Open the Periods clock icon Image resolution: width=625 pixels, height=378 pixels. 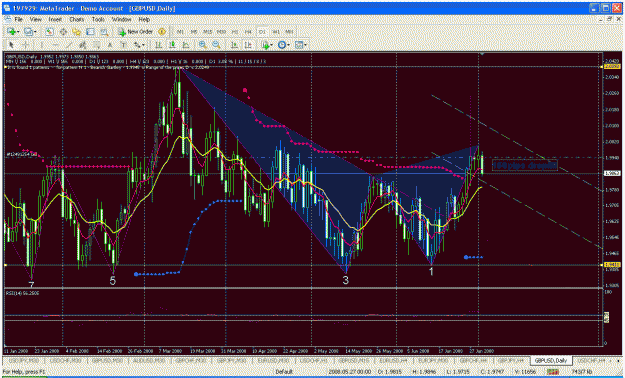tap(282, 45)
